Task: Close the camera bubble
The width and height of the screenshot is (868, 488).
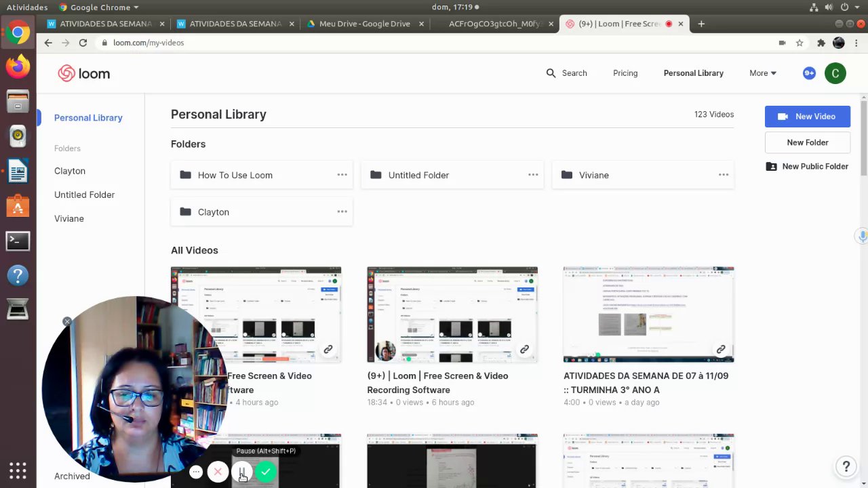Action: (x=67, y=321)
